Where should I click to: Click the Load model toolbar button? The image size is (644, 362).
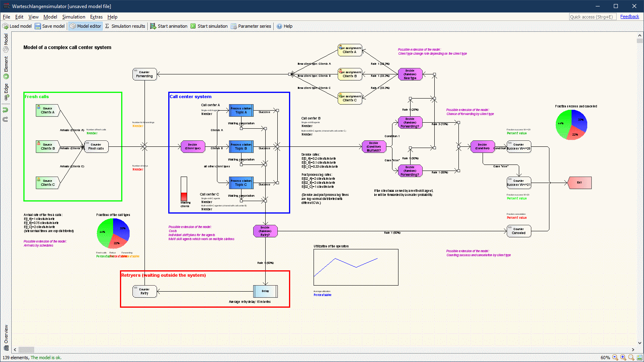tap(17, 26)
